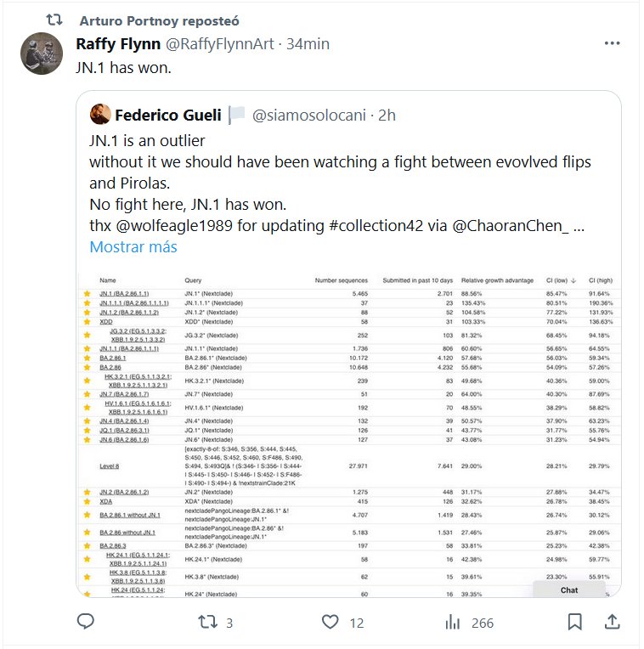
Task: Like the tweet with heart icon
Action: (330, 623)
